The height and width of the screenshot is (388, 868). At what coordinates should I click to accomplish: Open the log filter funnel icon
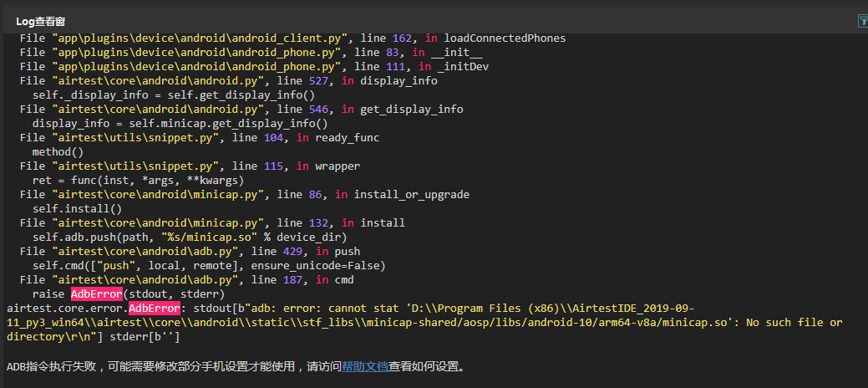click(x=863, y=22)
